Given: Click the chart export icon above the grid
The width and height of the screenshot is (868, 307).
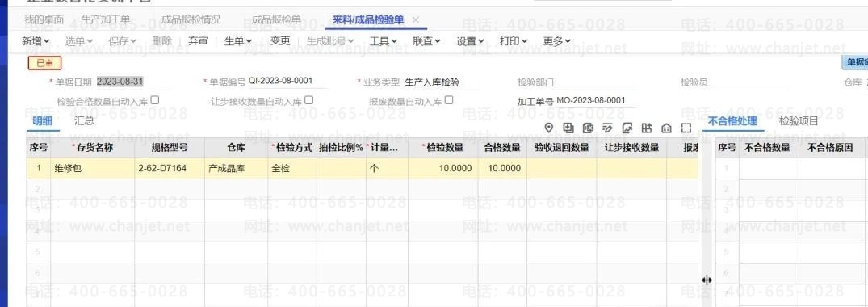Looking at the screenshot, I should [627, 128].
